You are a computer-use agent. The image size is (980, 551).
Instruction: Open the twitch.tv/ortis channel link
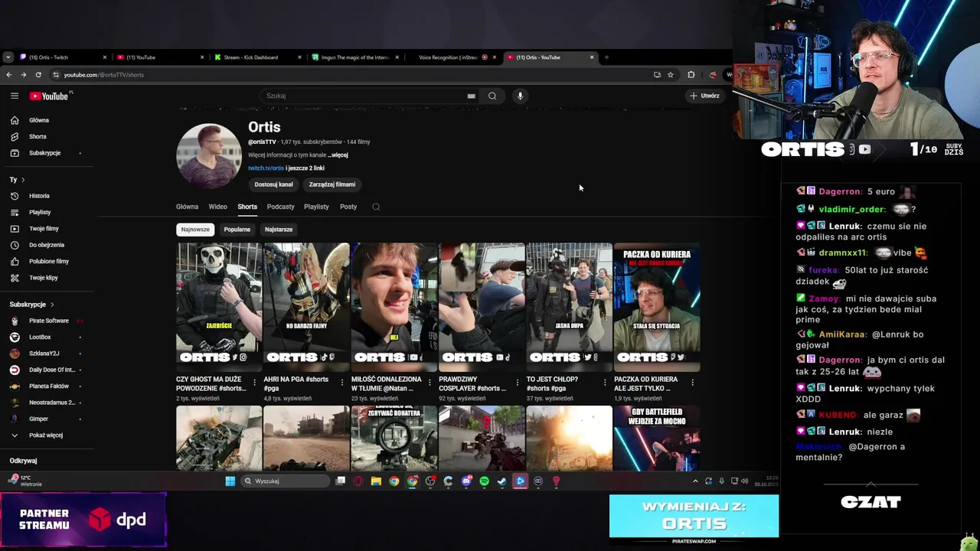coord(266,168)
